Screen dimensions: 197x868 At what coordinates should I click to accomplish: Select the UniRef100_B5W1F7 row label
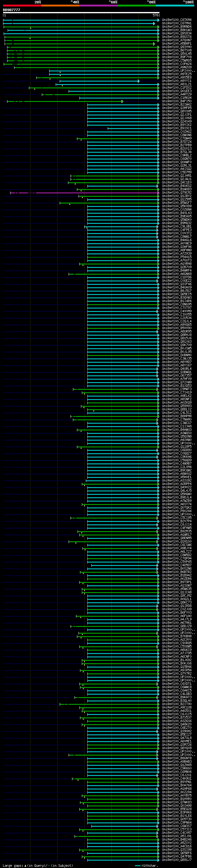click(x=177, y=203)
